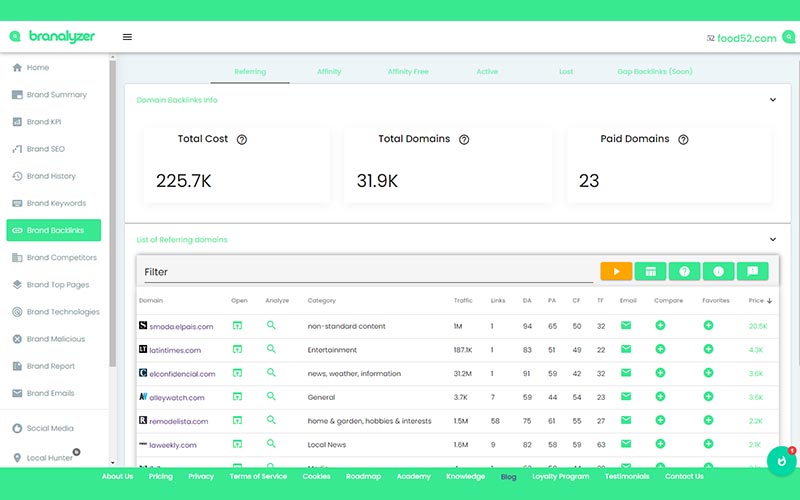Sort table by Traffic column header
The height and width of the screenshot is (500, 800).
coord(463,301)
